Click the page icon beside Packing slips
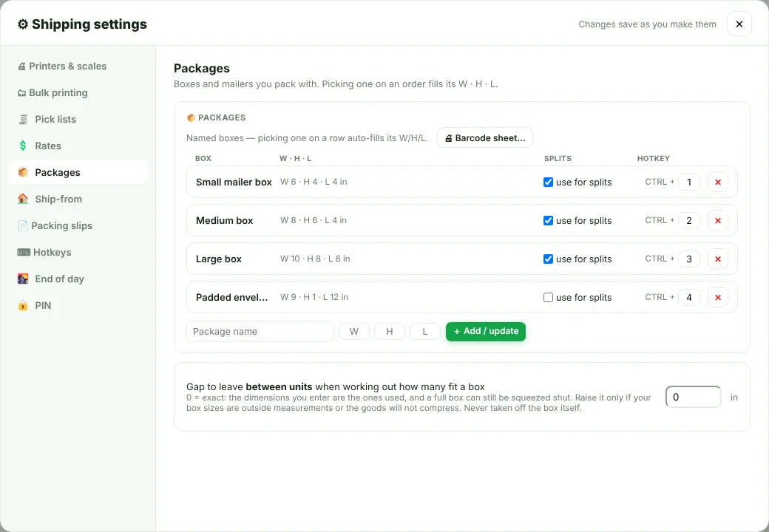 [23, 226]
